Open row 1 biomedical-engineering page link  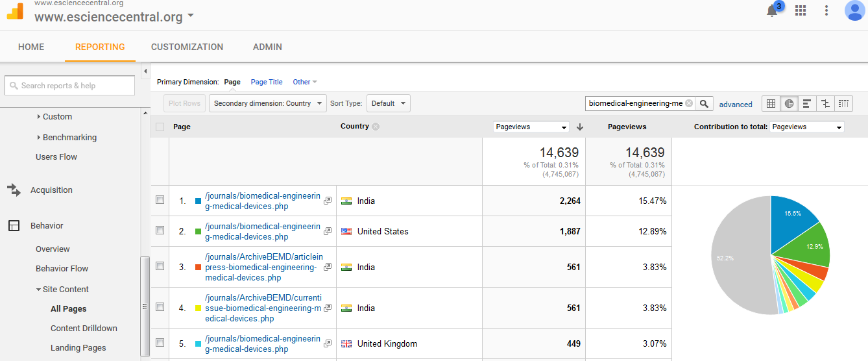263,201
